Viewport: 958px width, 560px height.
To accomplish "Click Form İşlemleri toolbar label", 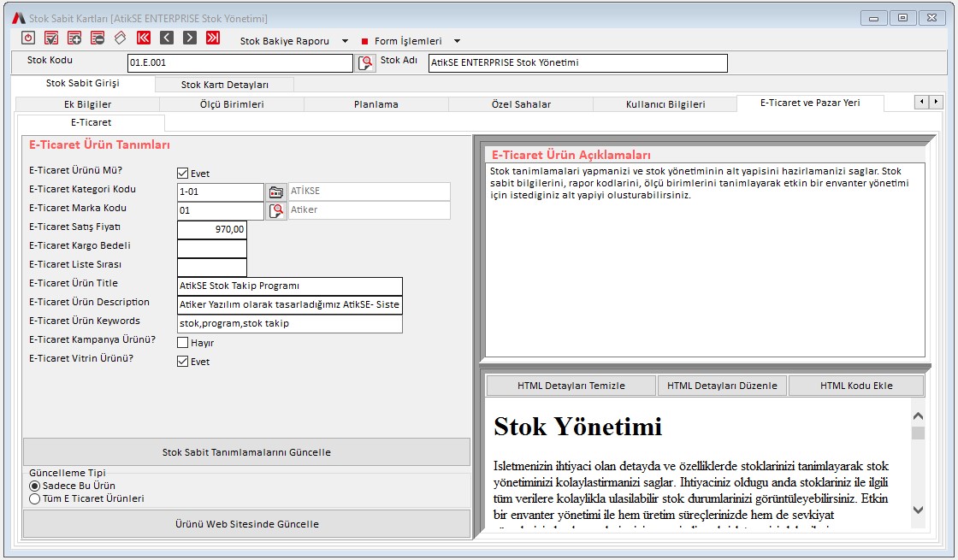I will pyautogui.click(x=408, y=42).
